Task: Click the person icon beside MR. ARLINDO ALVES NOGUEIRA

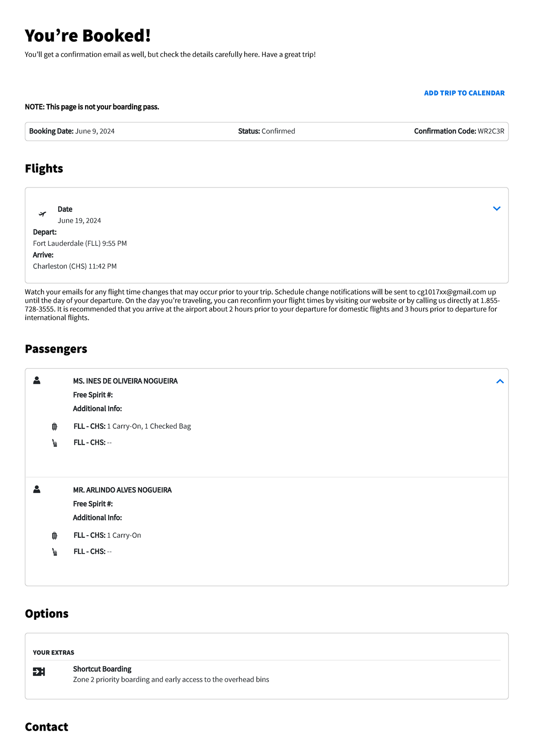Action: tap(36, 488)
